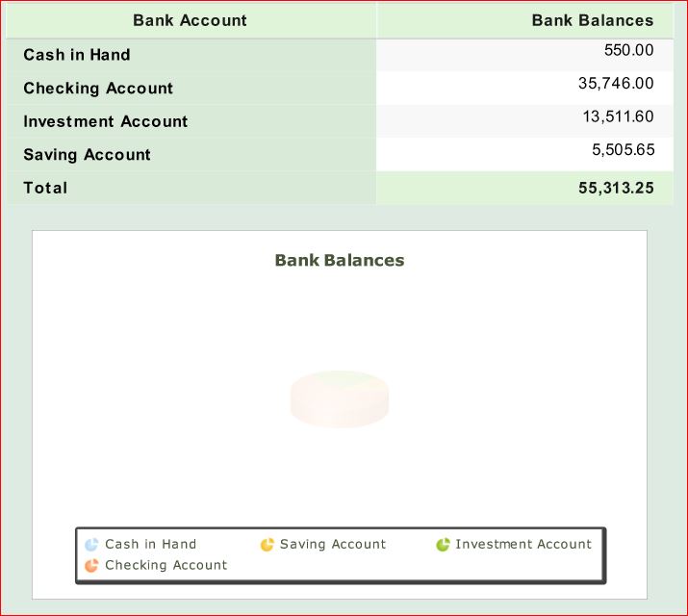This screenshot has height=616, width=688.
Task: Select the pie chart graphic
Action: tap(339, 398)
